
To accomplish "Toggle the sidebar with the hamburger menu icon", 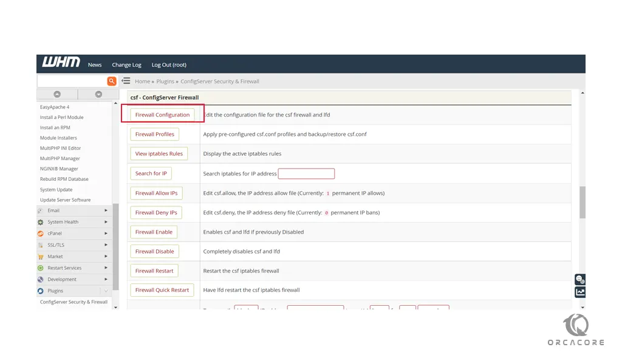I will 126,81.
